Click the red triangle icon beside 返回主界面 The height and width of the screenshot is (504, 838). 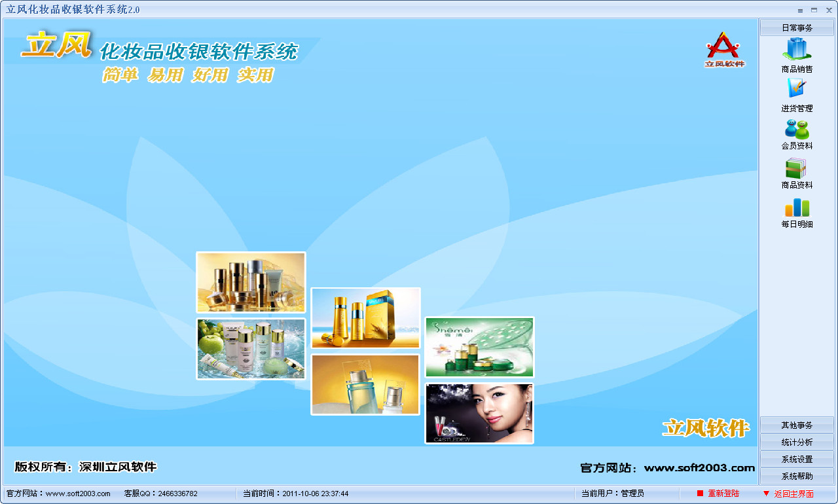click(766, 493)
